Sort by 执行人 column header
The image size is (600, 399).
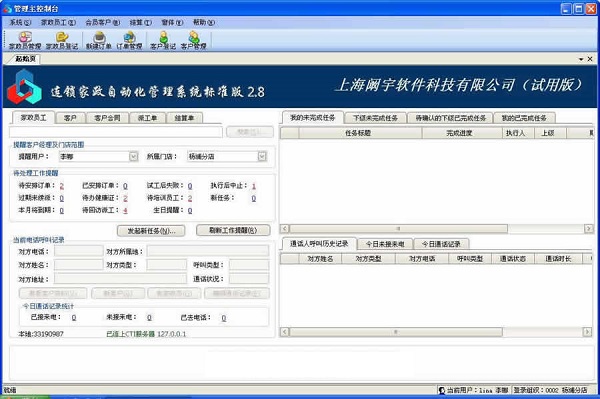[518, 133]
